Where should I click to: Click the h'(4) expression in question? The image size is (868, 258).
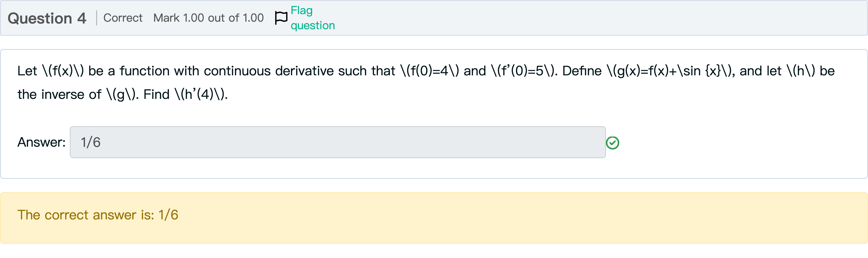click(201, 95)
